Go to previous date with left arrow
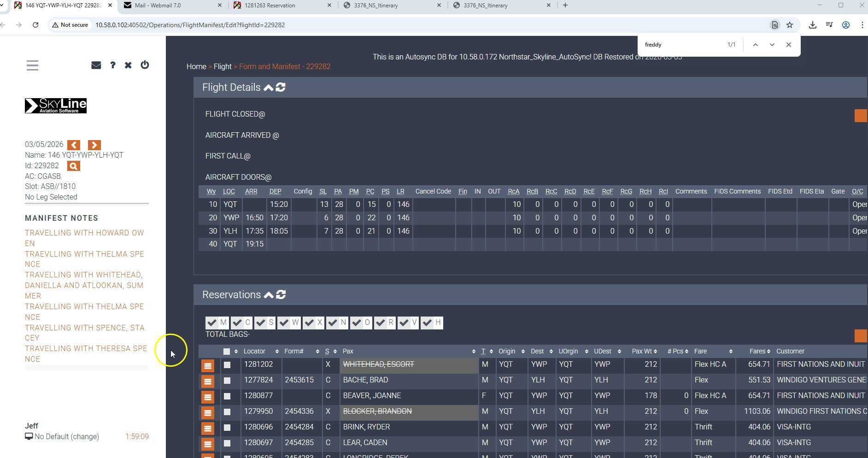Viewport: 868px width, 458px height. (x=74, y=145)
